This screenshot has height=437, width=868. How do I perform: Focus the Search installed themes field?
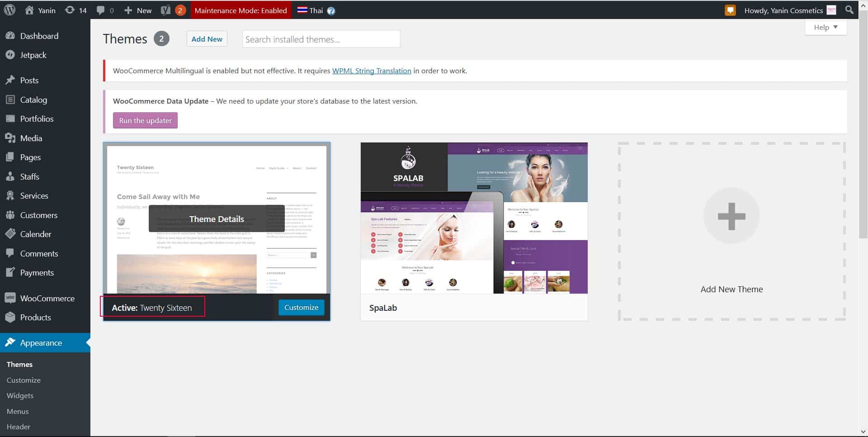tap(321, 39)
